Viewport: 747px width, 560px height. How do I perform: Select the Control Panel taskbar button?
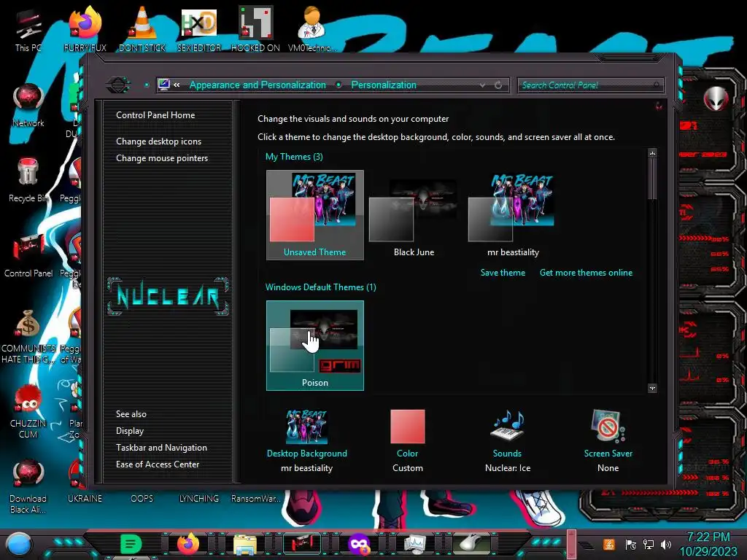pos(302,544)
